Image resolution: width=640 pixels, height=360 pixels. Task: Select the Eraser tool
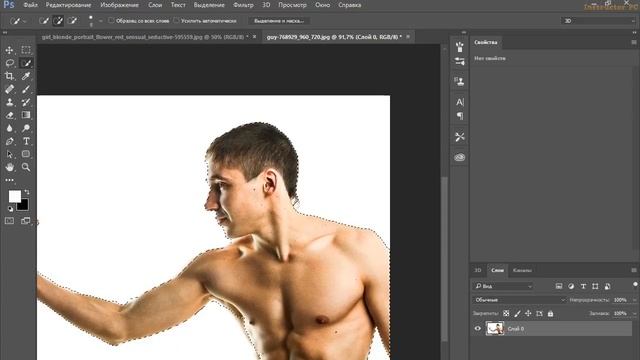9,115
